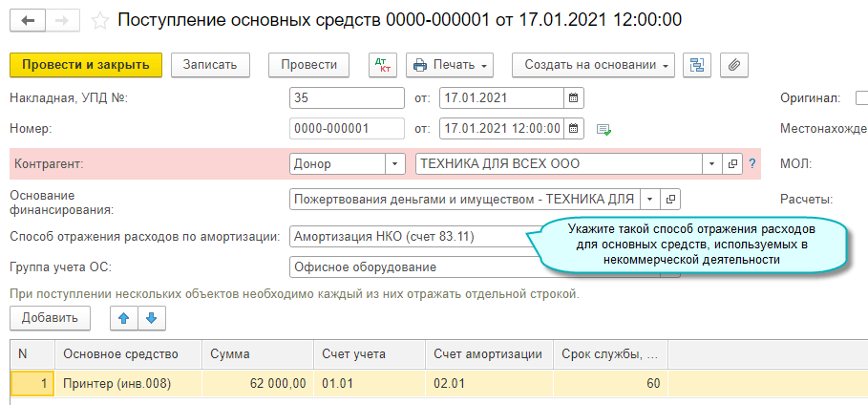Click the Накладная date field 17.01.2021
Screen dimensions: 868x405
pyautogui.click(x=502, y=98)
